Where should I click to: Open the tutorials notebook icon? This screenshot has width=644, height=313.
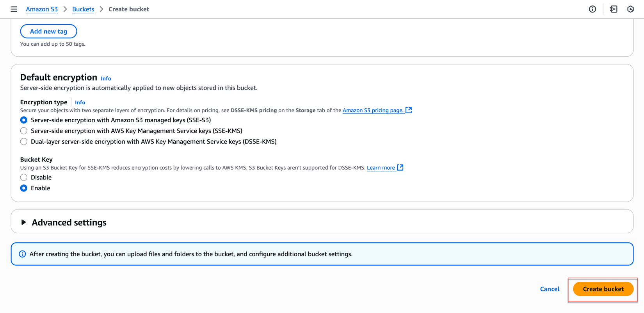[614, 9]
